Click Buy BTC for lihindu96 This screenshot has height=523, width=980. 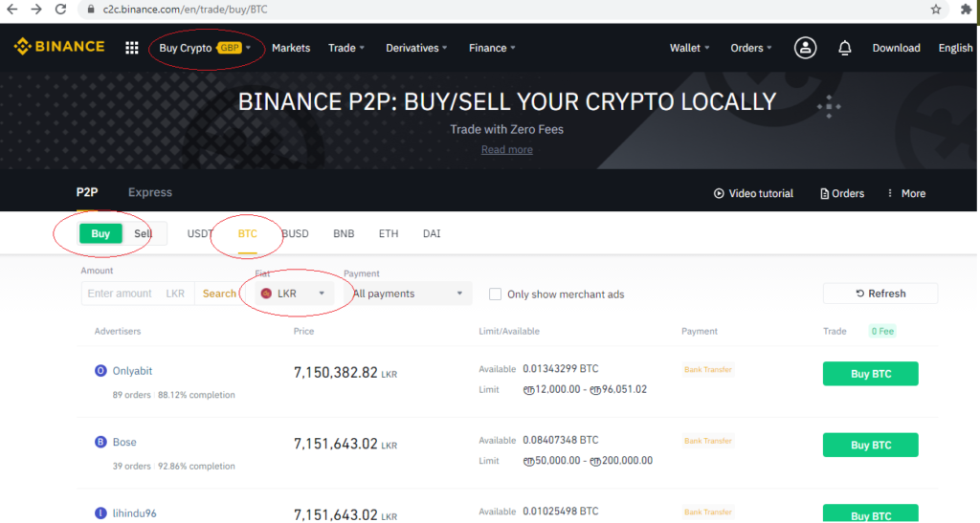point(870,513)
